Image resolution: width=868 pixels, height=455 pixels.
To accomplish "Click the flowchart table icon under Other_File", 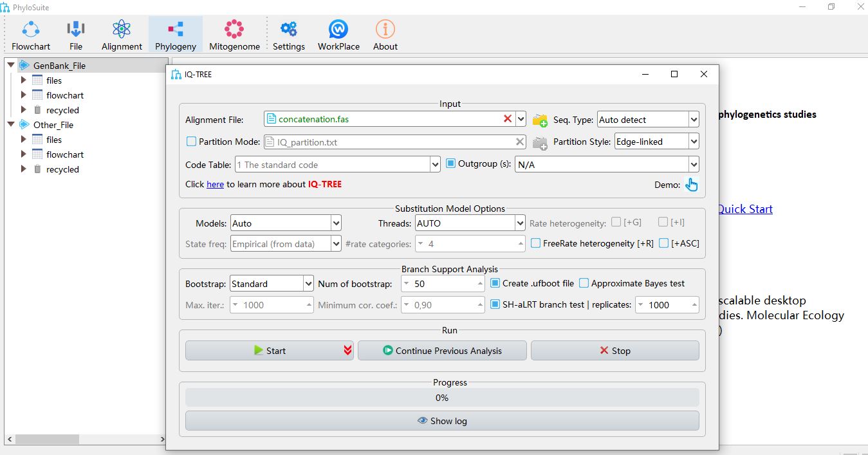I will (37, 154).
